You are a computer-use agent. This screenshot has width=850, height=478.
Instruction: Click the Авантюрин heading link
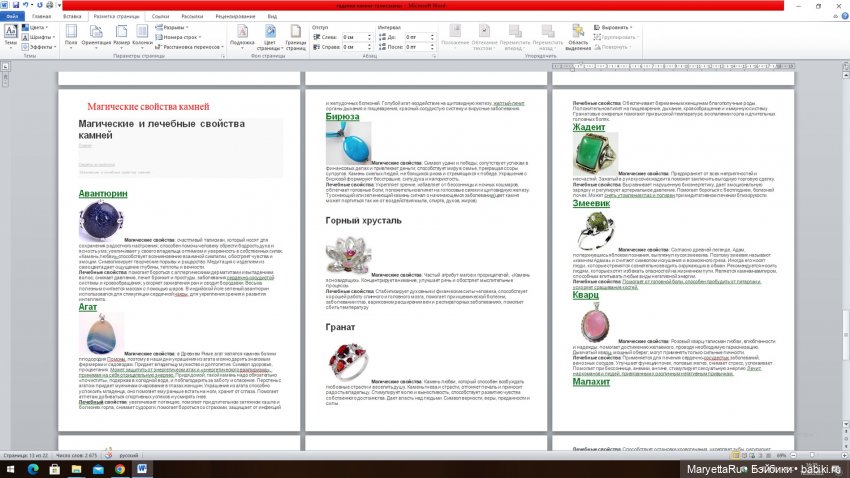(103, 194)
